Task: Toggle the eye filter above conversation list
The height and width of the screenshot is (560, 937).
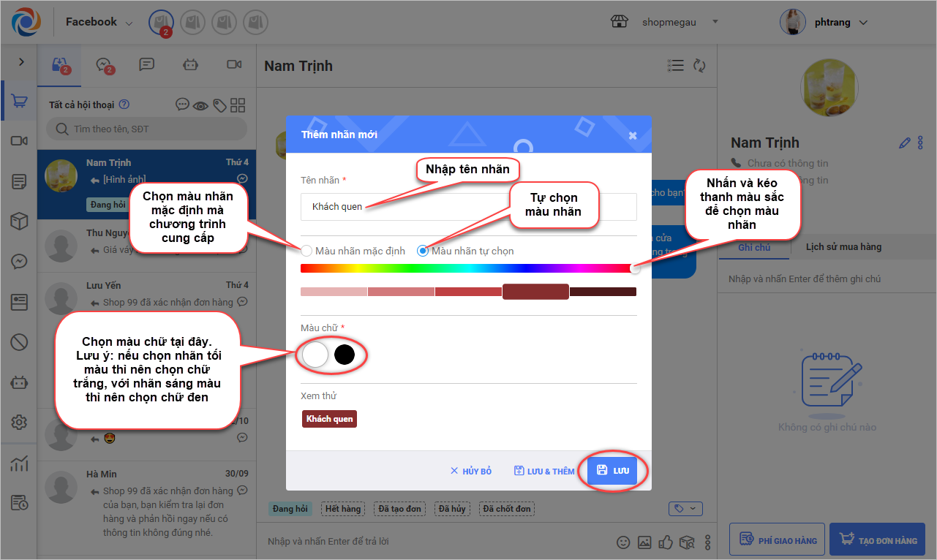Action: tap(201, 105)
